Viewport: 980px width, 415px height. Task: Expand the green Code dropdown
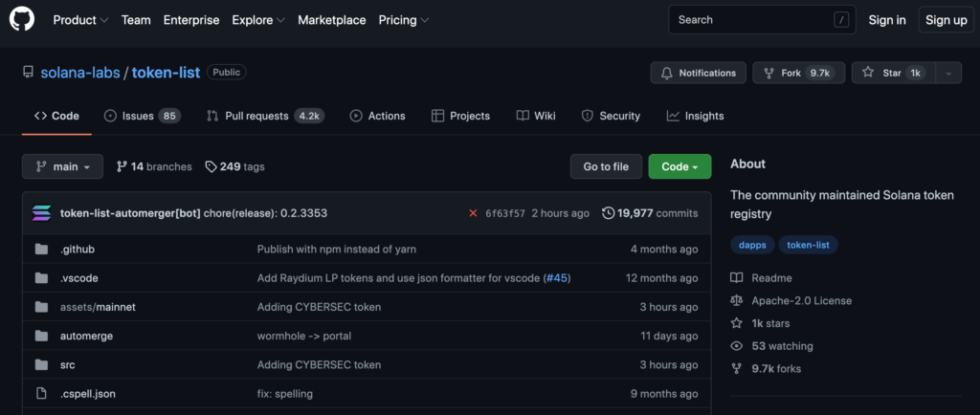[679, 166]
